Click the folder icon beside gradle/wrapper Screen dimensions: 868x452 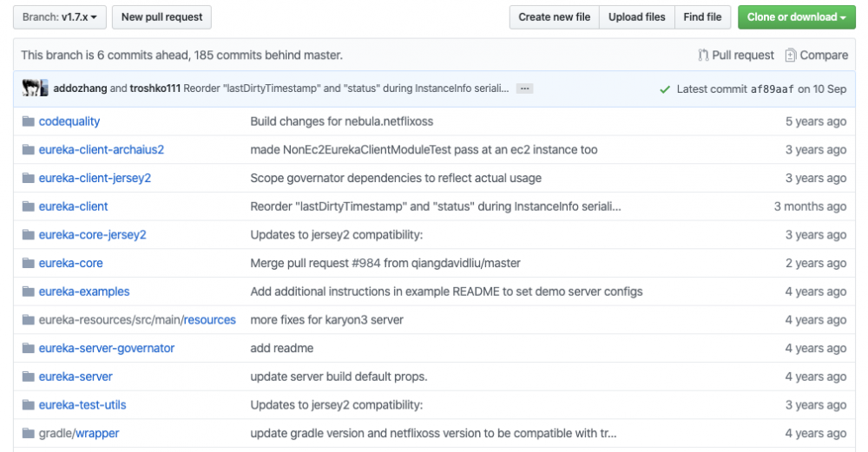29,433
